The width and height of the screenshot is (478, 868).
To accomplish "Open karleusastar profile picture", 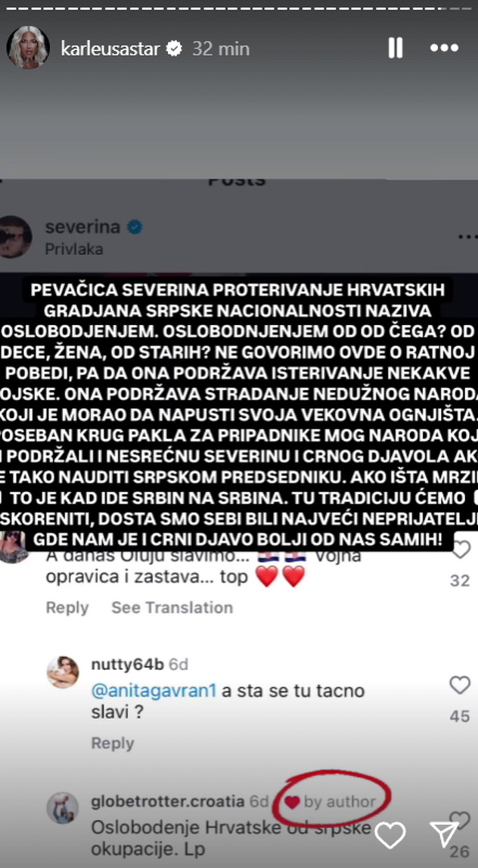I will point(28,48).
